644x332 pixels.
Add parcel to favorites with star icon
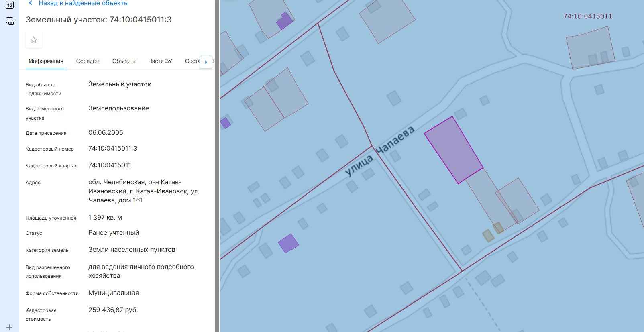[x=34, y=40]
